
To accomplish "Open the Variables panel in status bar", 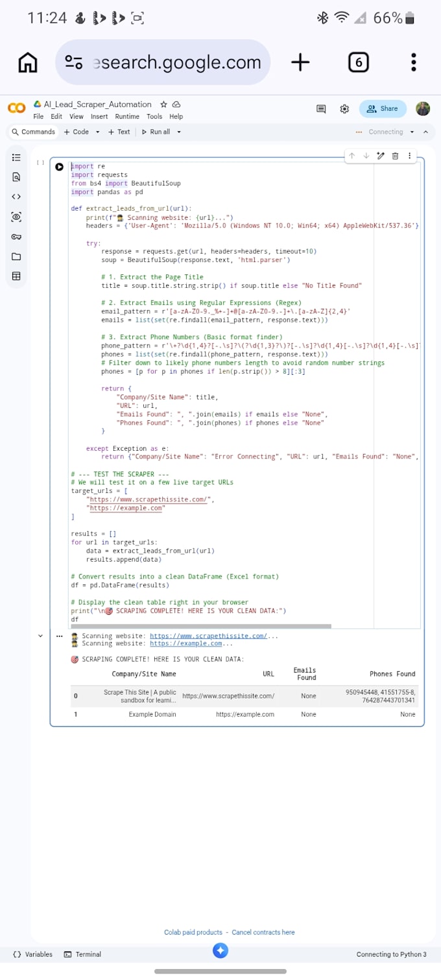I will point(32,955).
